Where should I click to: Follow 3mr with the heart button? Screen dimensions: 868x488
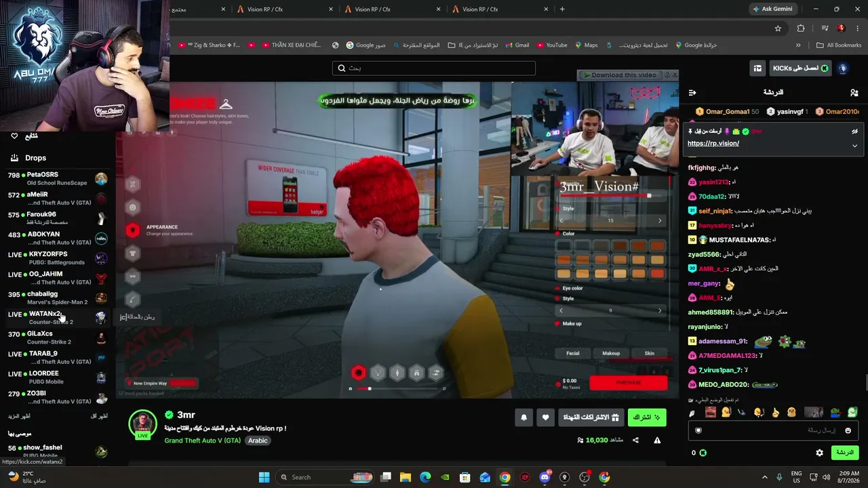[x=545, y=418]
